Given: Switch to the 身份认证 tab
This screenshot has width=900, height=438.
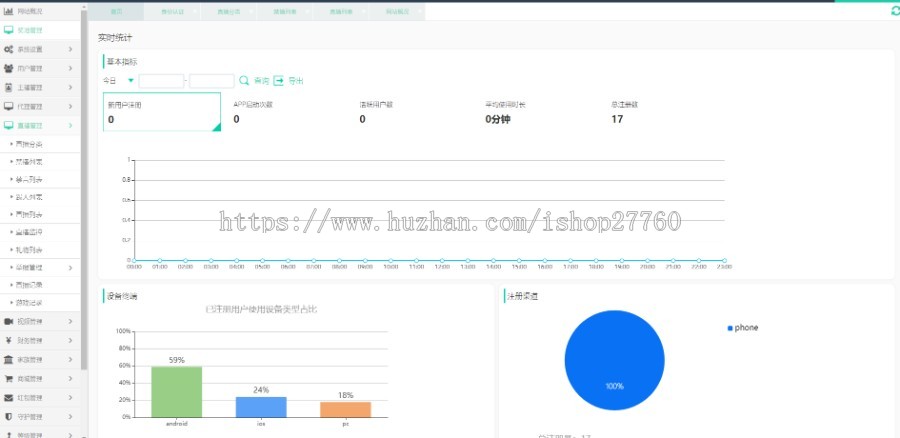Looking at the screenshot, I should click(173, 11).
